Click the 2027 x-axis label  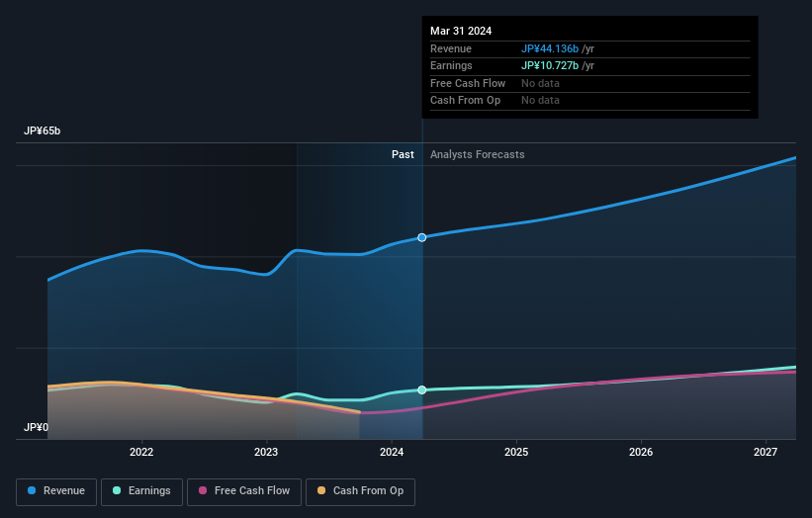[766, 452]
